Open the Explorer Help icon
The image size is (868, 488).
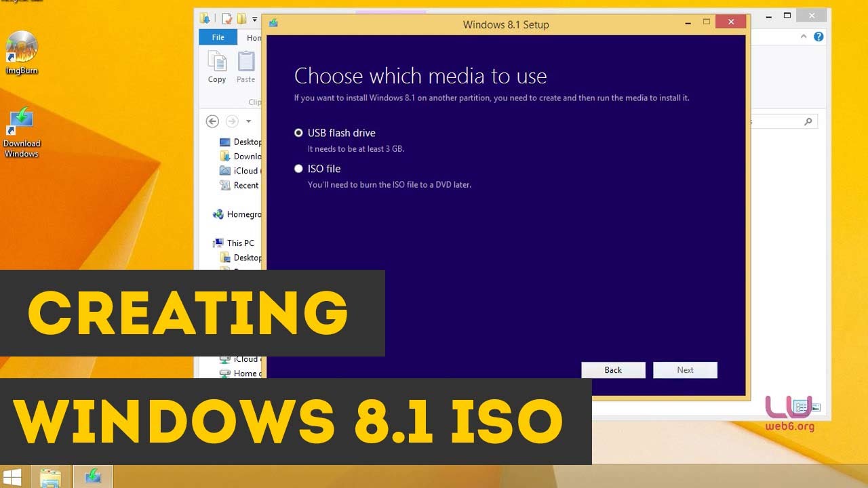tap(818, 37)
